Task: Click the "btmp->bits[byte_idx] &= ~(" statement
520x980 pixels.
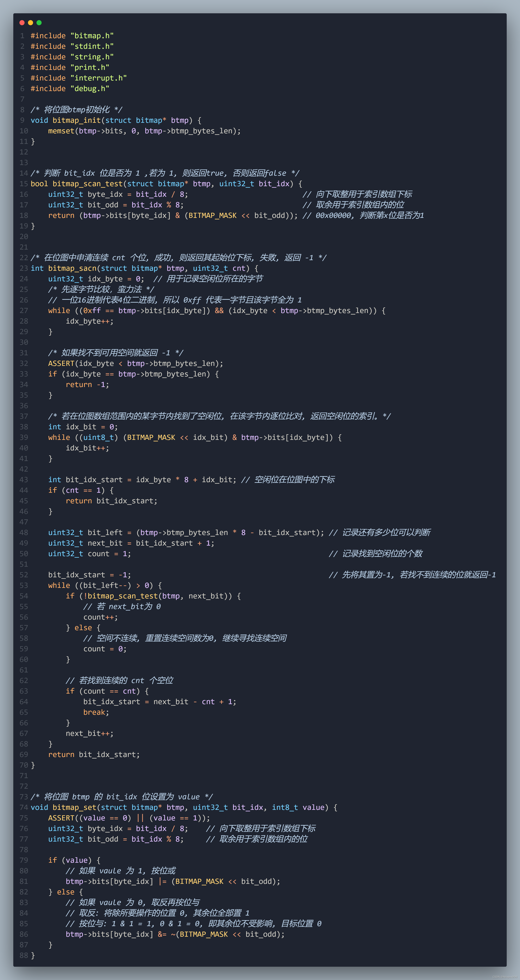Action: point(175,934)
